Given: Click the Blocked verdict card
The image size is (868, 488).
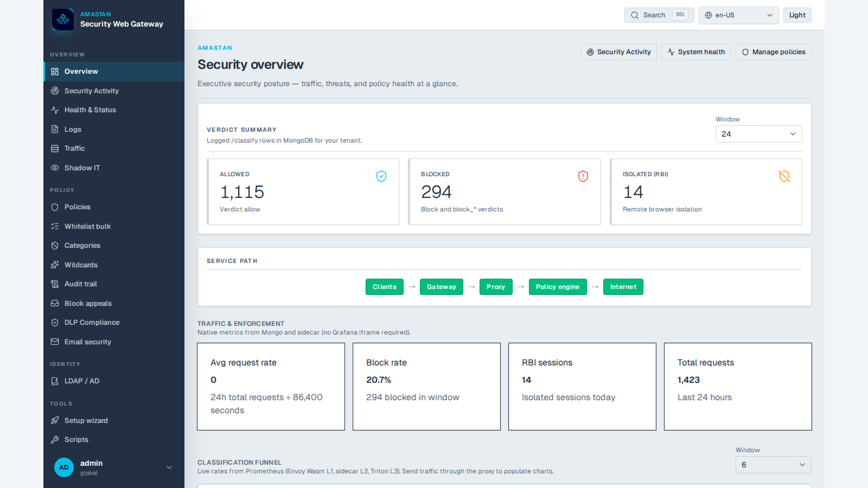Looking at the screenshot, I should click(505, 192).
